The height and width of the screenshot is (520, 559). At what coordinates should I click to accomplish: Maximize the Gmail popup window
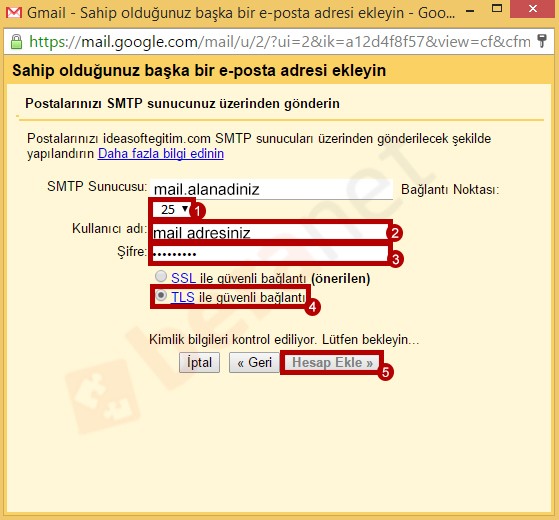point(497,8)
